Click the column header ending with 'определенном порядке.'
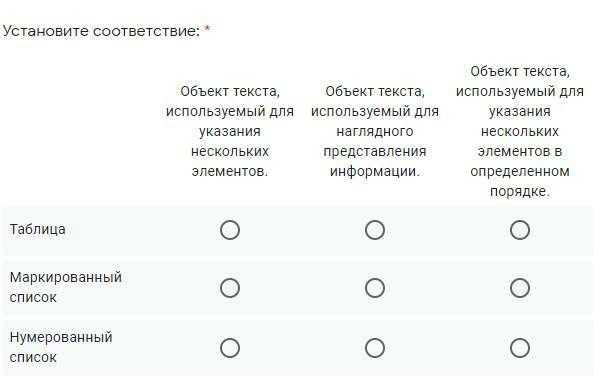The image size is (612, 391). [x=520, y=131]
